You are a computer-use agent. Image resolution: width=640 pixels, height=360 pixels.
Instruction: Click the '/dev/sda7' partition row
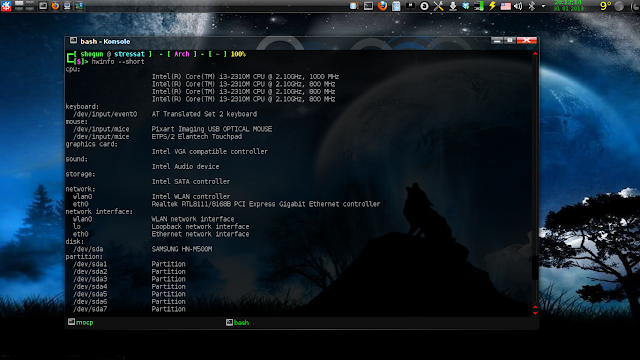click(x=129, y=309)
